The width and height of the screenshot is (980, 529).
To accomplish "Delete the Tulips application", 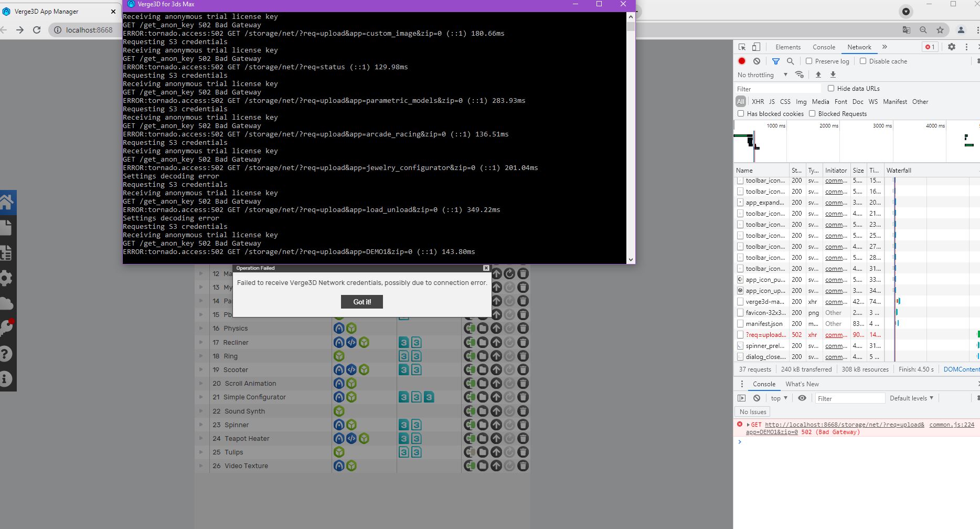I will (x=523, y=452).
